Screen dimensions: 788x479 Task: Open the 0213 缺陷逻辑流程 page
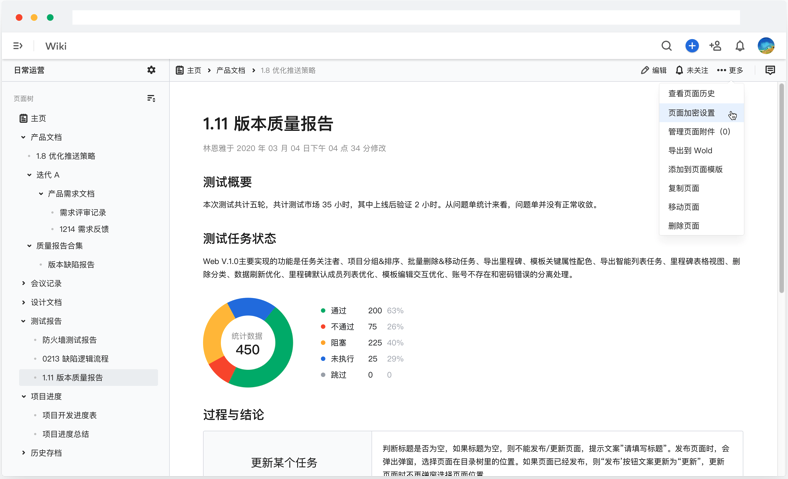point(75,359)
